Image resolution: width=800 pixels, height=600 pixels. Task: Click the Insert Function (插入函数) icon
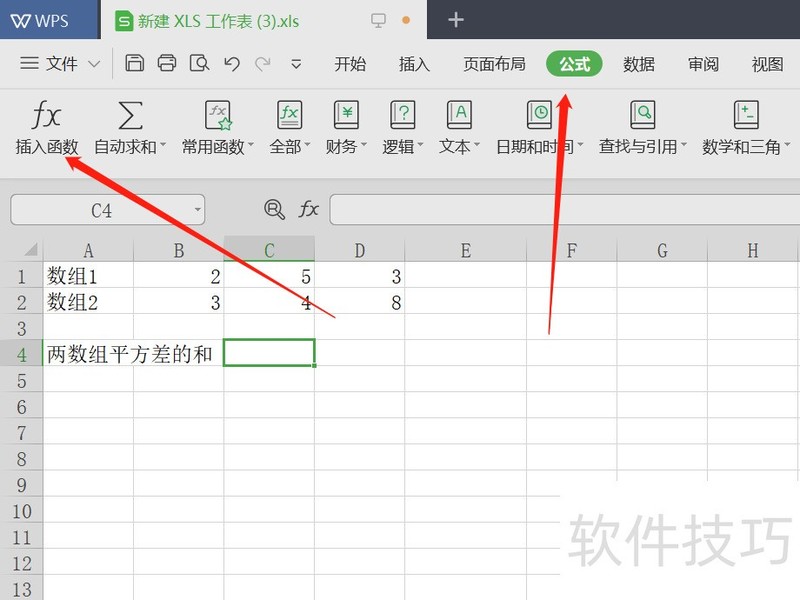click(46, 116)
